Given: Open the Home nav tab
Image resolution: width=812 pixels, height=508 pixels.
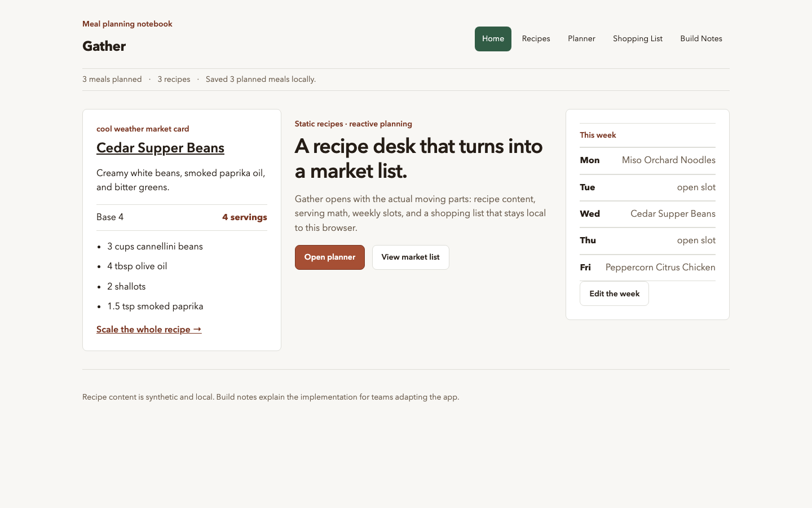Looking at the screenshot, I should pyautogui.click(x=493, y=39).
